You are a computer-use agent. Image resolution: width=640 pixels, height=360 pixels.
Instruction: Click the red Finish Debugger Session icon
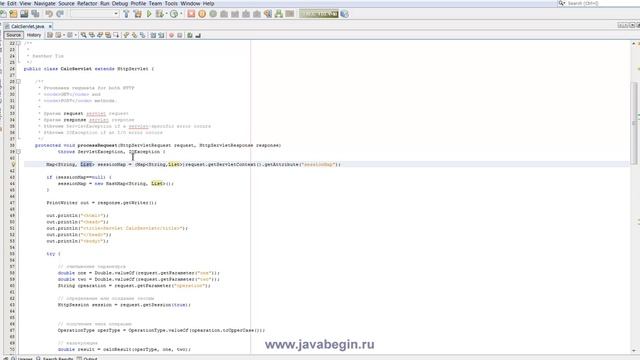pos(191,13)
